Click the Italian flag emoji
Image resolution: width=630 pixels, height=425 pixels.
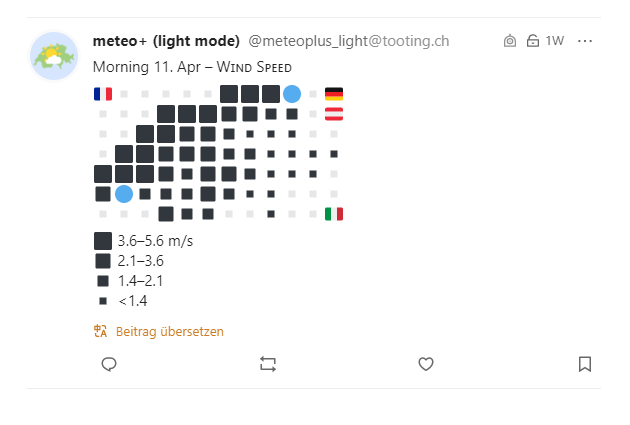point(334,213)
